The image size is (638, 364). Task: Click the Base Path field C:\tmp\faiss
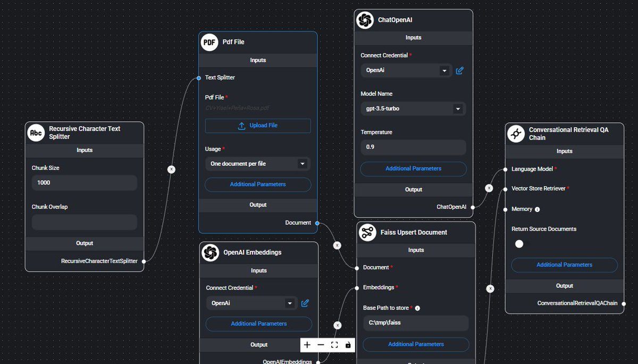click(x=416, y=323)
